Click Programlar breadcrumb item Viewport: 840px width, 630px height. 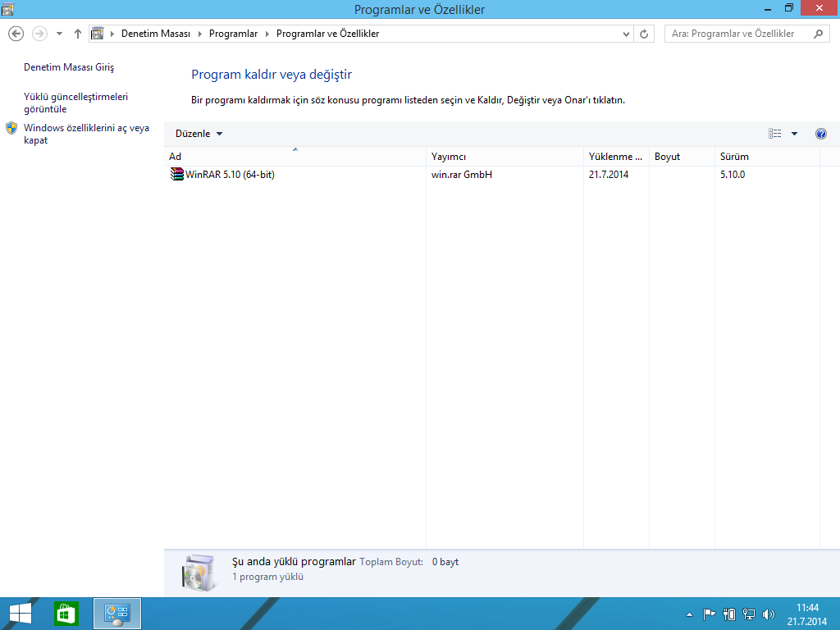233,34
